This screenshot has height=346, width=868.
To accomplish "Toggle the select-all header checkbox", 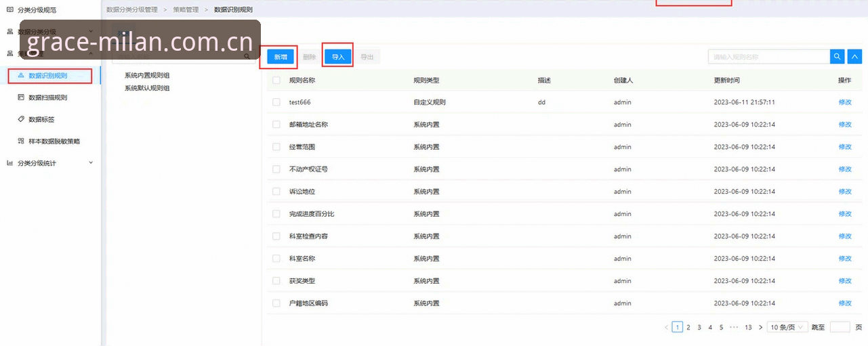I will tap(276, 80).
